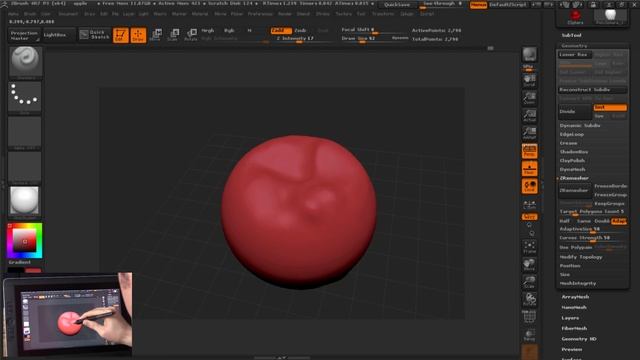Expand DynaMesh section
Image resolution: width=640 pixels, height=360 pixels.
click(x=572, y=170)
